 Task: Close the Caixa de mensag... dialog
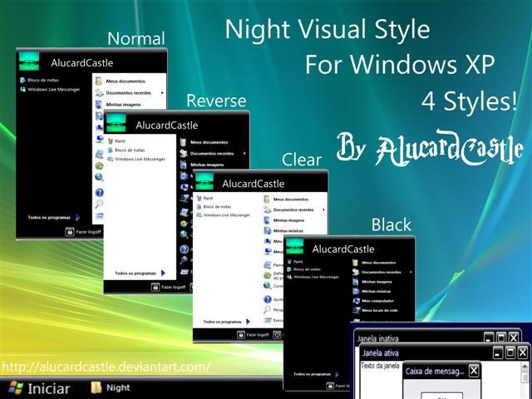474,371
